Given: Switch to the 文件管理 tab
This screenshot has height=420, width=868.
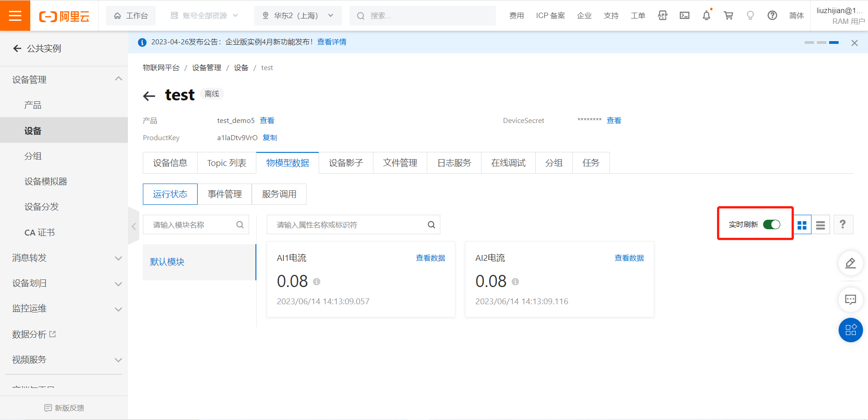Looking at the screenshot, I should point(400,163).
